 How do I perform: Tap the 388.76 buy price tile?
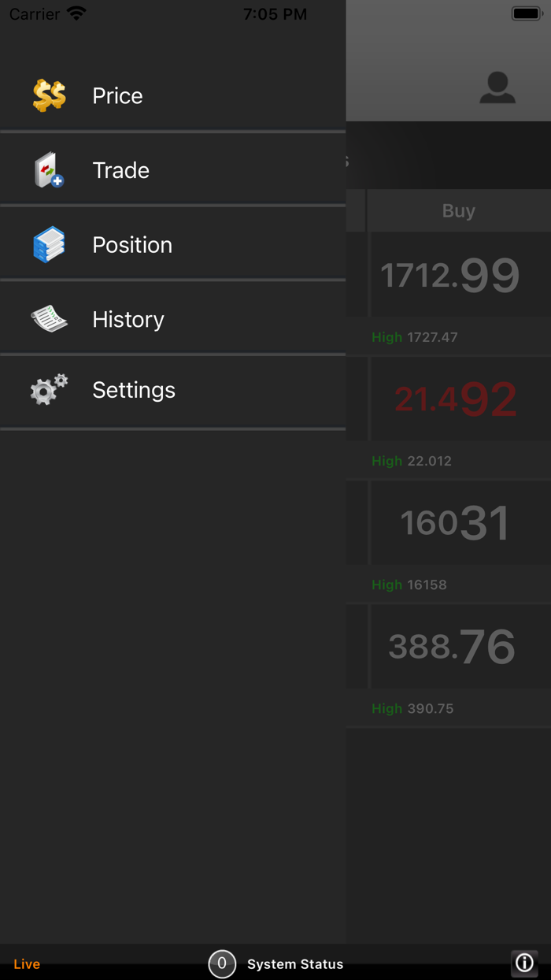pos(452,647)
